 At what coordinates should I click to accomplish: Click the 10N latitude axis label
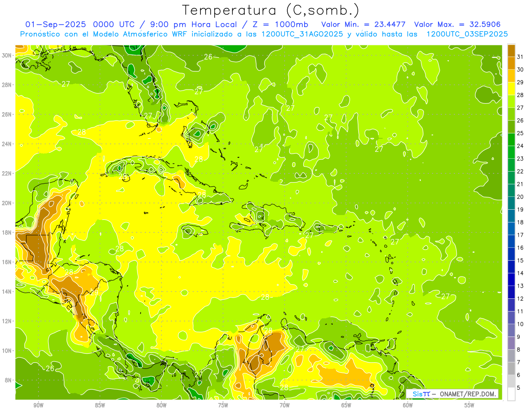tap(7, 351)
